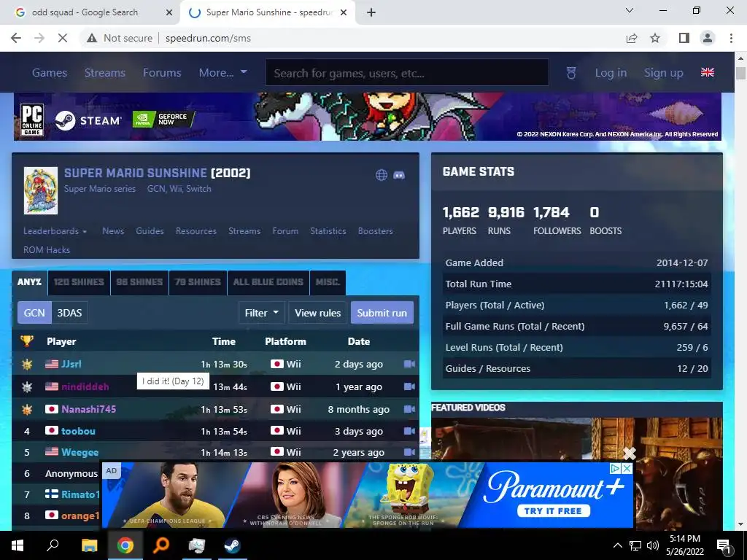The width and height of the screenshot is (747, 560).
Task: Switch to the Misc. tab
Action: (328, 282)
